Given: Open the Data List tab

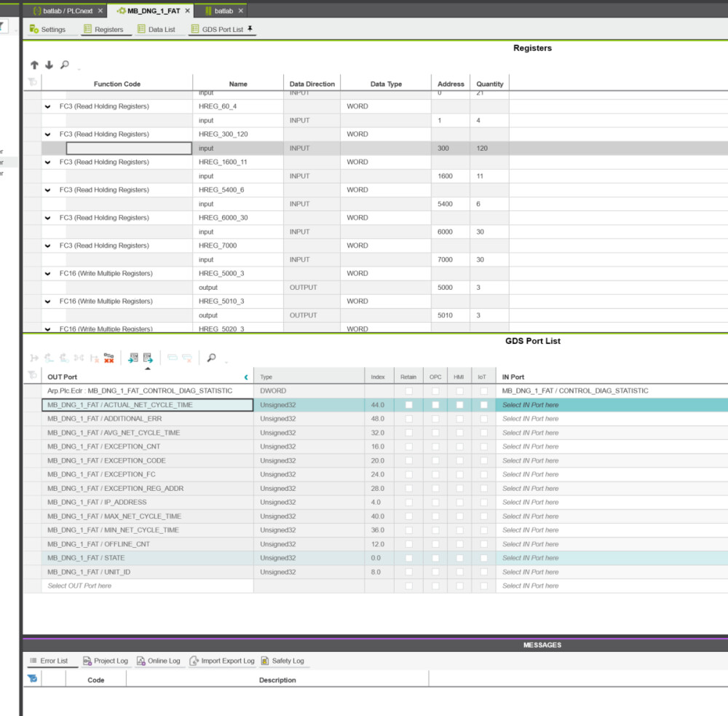Looking at the screenshot, I should click(x=157, y=30).
